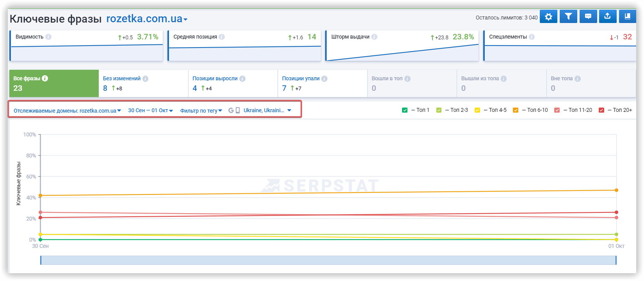This screenshot has width=644, height=281.
Task: Click info icon beside Позиции выросли
Action: (242, 79)
